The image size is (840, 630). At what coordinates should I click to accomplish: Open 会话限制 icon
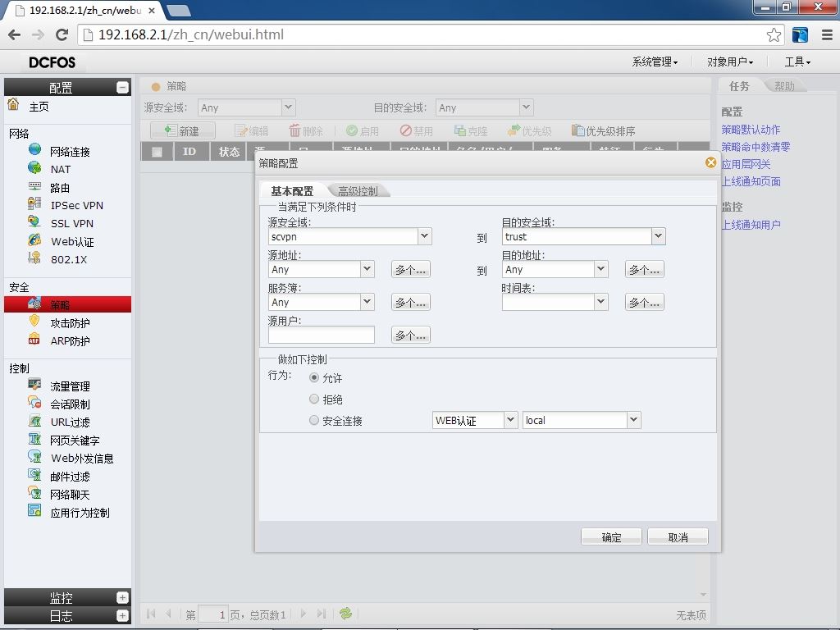tap(34, 403)
